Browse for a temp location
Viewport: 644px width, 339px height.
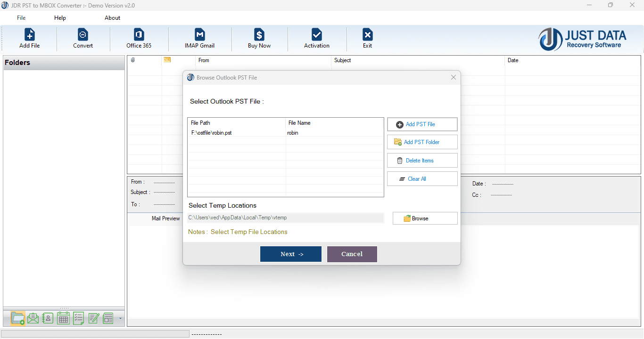pyautogui.click(x=424, y=218)
